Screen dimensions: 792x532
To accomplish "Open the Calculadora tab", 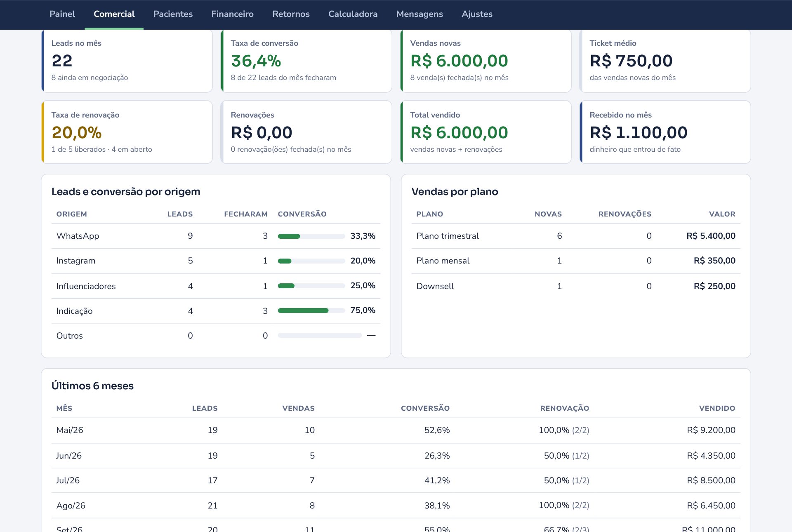I will 353,14.
